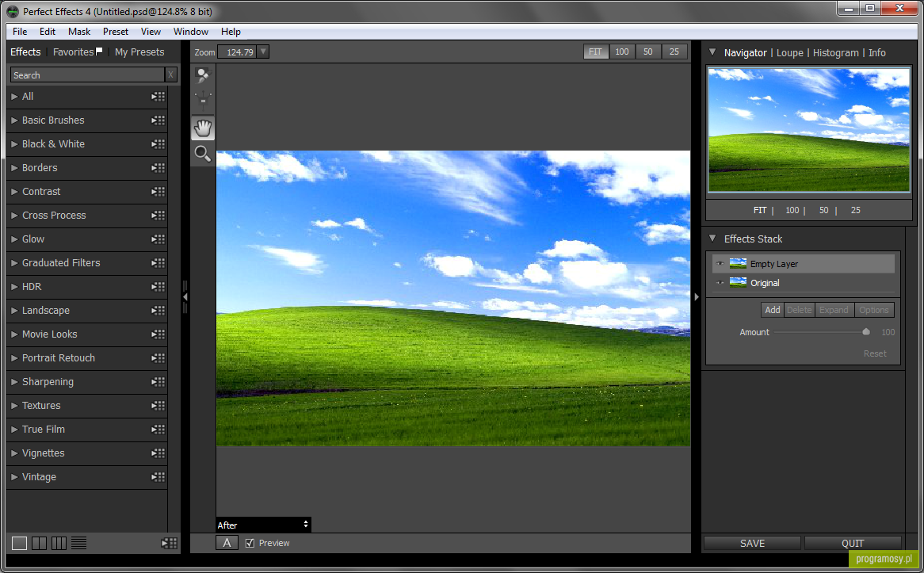Collapse the Navigator panel

point(712,52)
